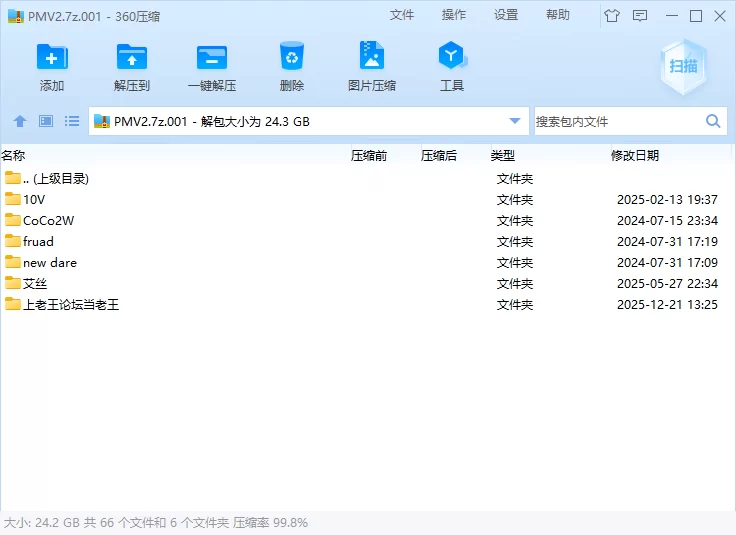
Task: Open the 文件 (File) menu
Action: coord(402,15)
